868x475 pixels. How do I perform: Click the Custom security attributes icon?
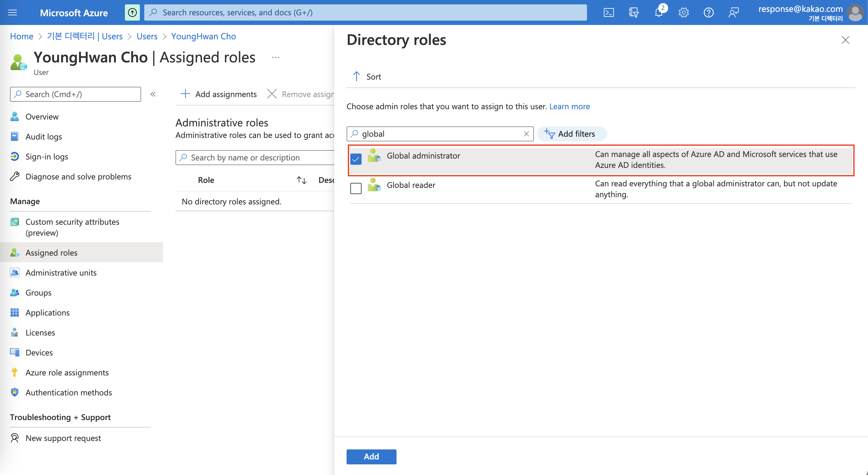point(14,222)
